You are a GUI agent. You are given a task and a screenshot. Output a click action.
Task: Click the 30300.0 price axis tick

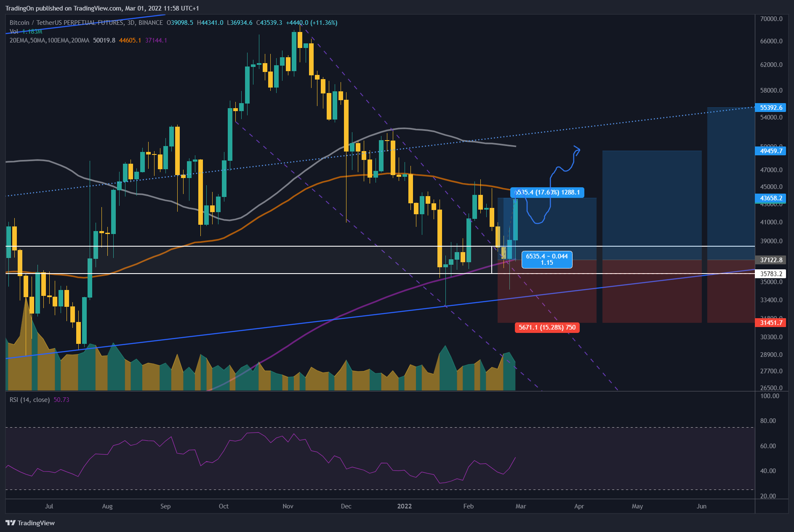(x=771, y=337)
